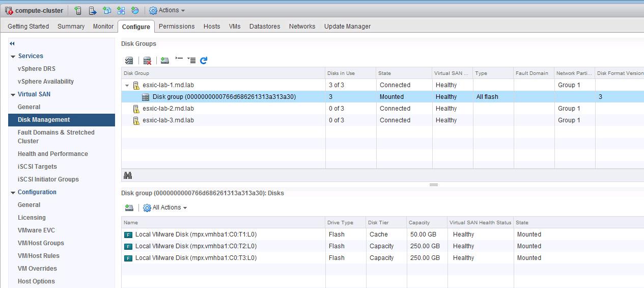Click the Add Host icon in header
Image resolution: width=644 pixels, height=288 pixels.
point(78,10)
